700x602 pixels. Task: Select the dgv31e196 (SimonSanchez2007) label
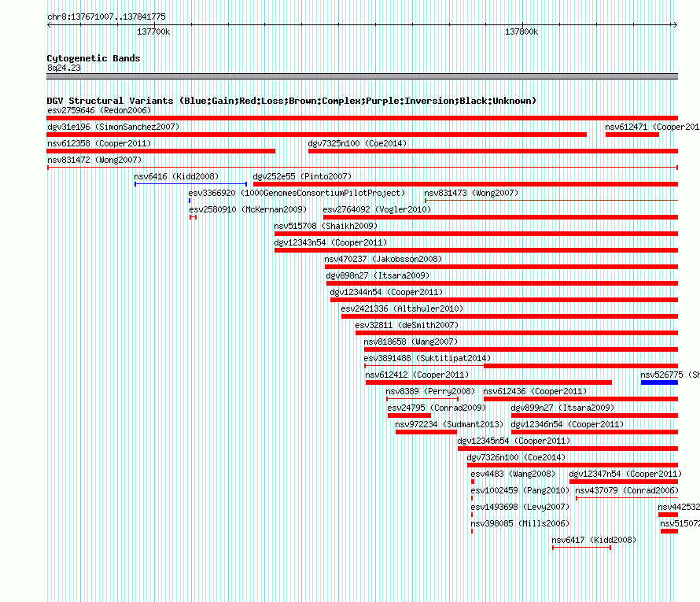click(113, 127)
